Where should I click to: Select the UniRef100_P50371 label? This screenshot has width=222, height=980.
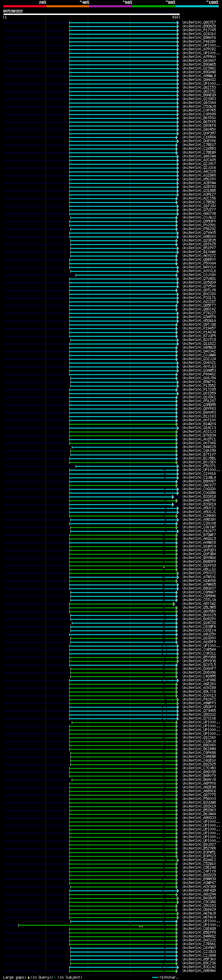coord(199,465)
